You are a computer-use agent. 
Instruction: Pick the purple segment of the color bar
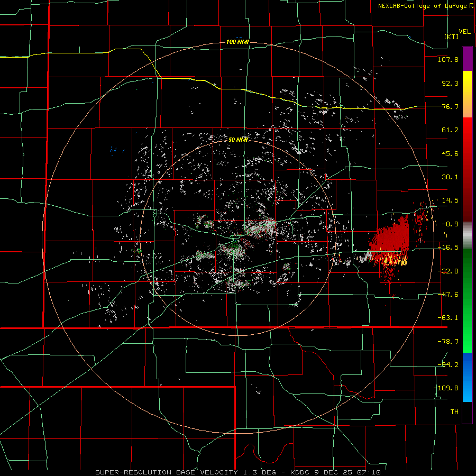pyautogui.click(x=467, y=59)
